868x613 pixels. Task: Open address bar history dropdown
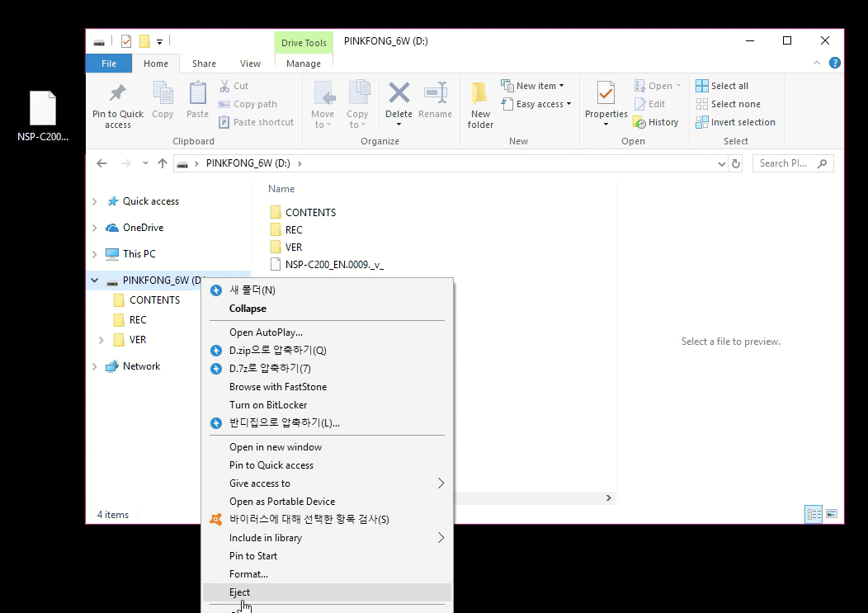click(x=721, y=163)
